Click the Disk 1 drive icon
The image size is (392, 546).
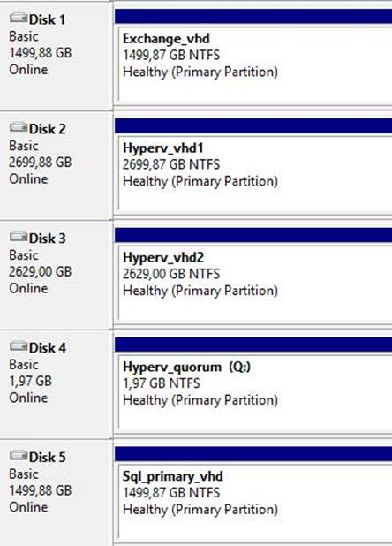(x=18, y=18)
